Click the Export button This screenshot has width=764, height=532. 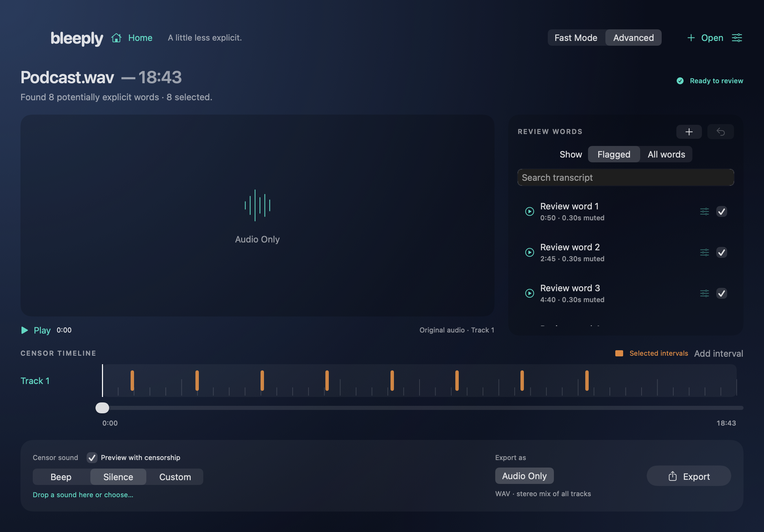coord(689,476)
